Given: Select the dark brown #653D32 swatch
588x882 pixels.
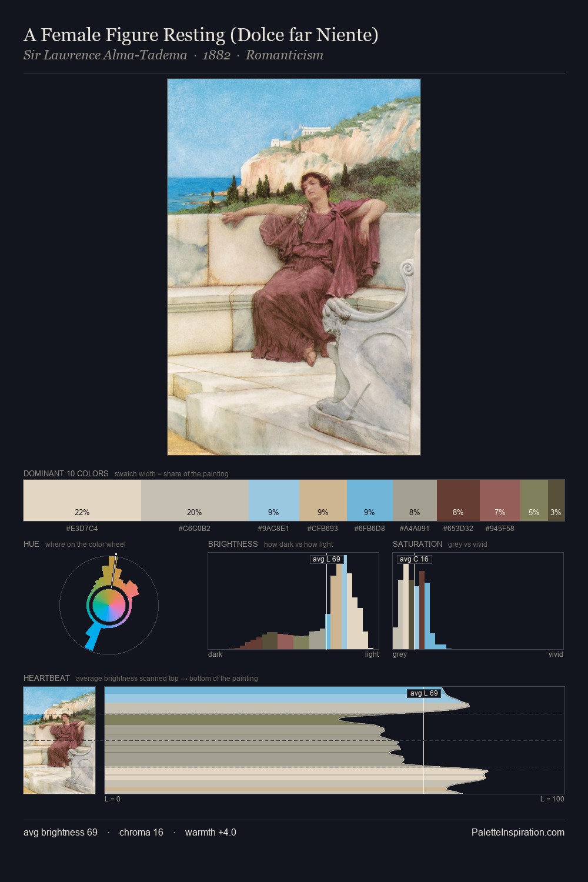Looking at the screenshot, I should pos(458,500).
